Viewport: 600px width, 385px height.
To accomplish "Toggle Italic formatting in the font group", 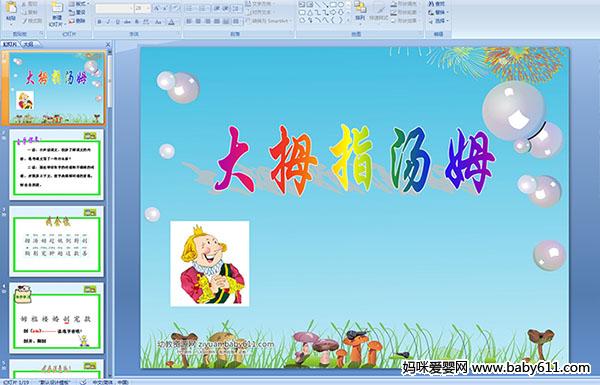I will 108,22.
